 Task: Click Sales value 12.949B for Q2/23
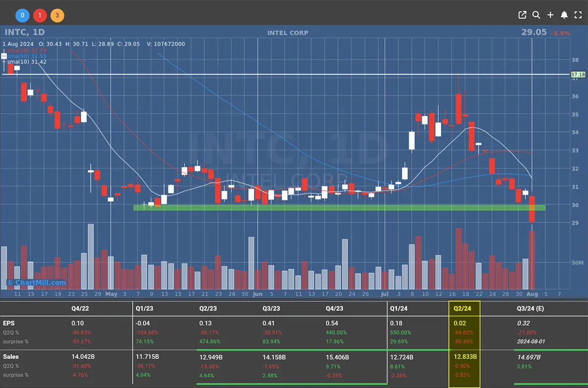[x=210, y=357]
